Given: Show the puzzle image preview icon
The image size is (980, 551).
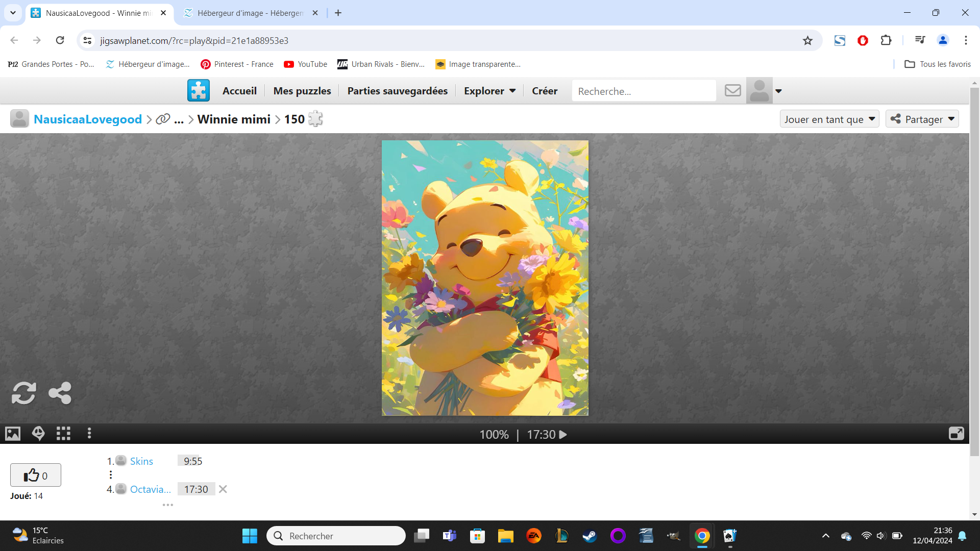Looking at the screenshot, I should click(x=13, y=434).
